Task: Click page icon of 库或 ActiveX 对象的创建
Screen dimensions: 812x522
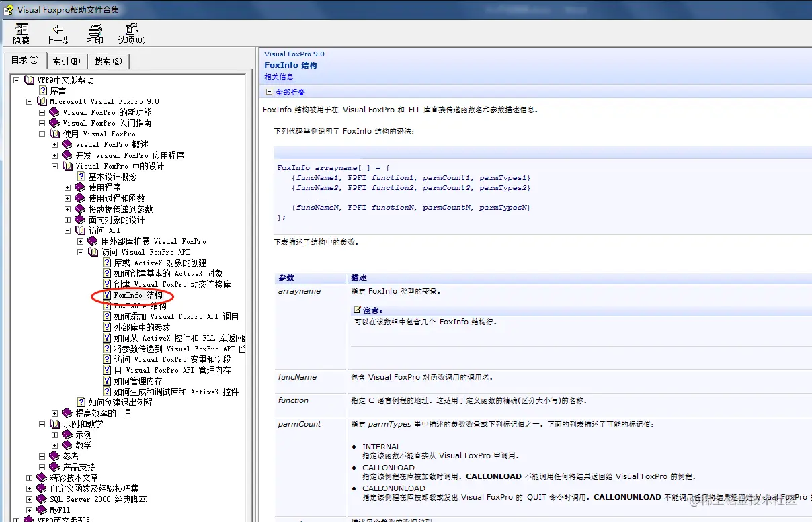Action: coord(107,263)
